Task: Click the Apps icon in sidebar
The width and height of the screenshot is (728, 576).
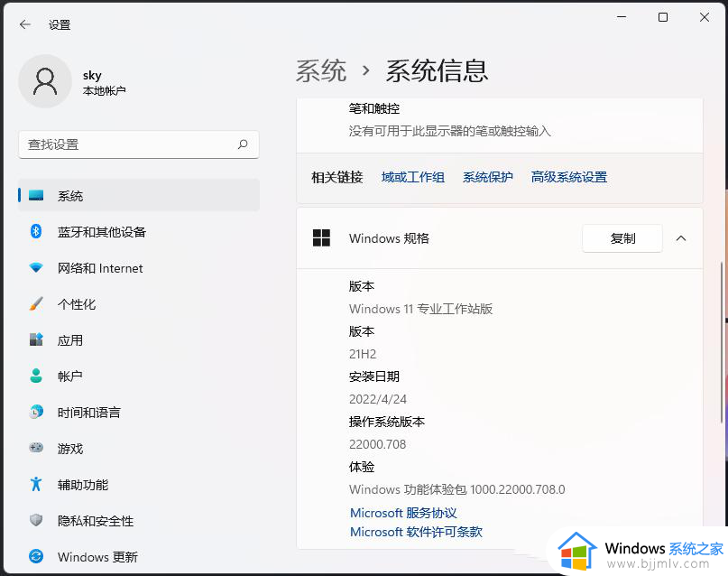Action: [36, 339]
